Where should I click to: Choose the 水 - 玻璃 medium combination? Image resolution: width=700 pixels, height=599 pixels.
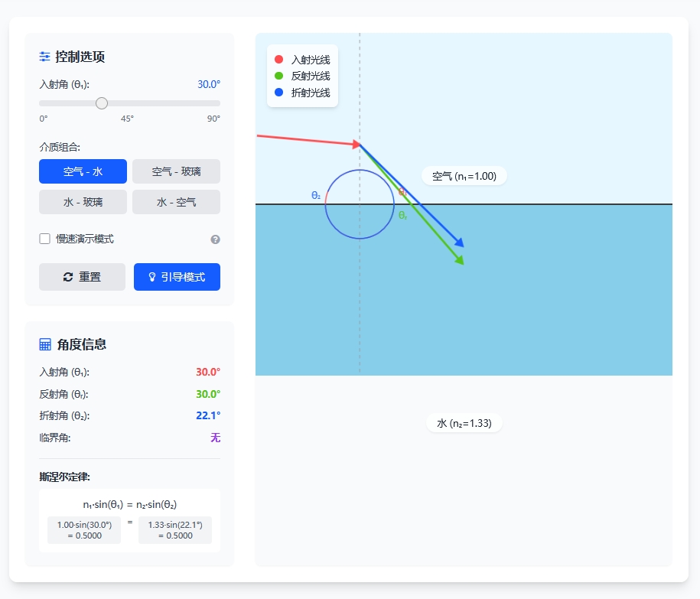point(83,202)
